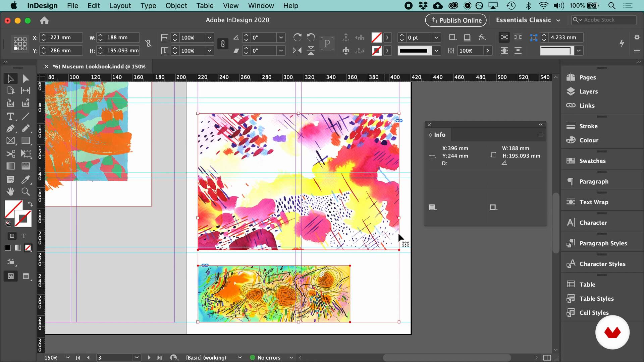Screen dimensions: 644x362
Task: Apply black colour swatch button
Action: [8, 248]
